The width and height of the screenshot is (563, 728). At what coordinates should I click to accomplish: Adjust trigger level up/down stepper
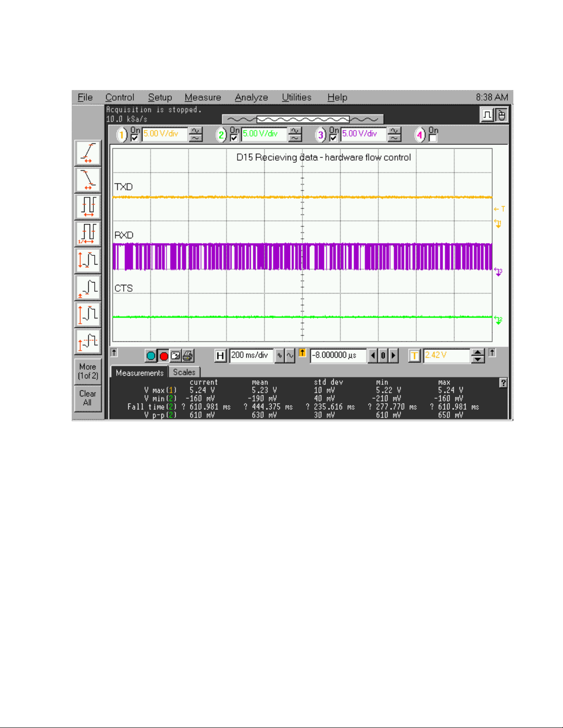[x=478, y=356]
